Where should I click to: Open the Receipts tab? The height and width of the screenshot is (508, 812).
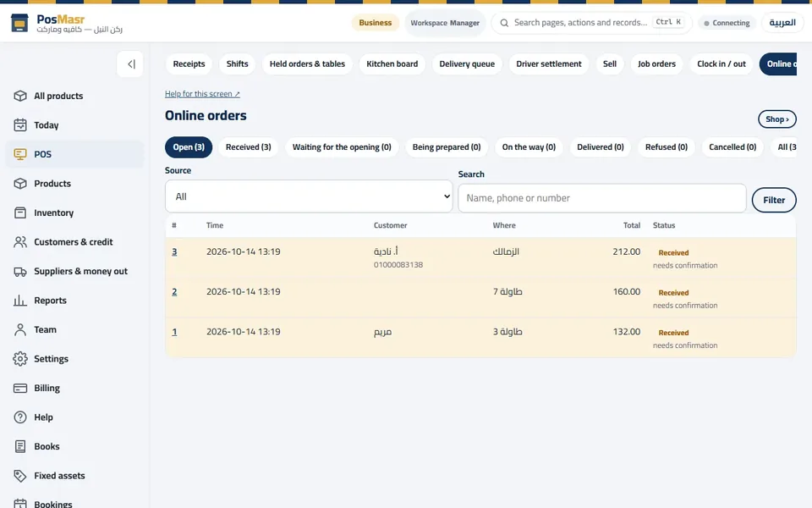pos(189,64)
